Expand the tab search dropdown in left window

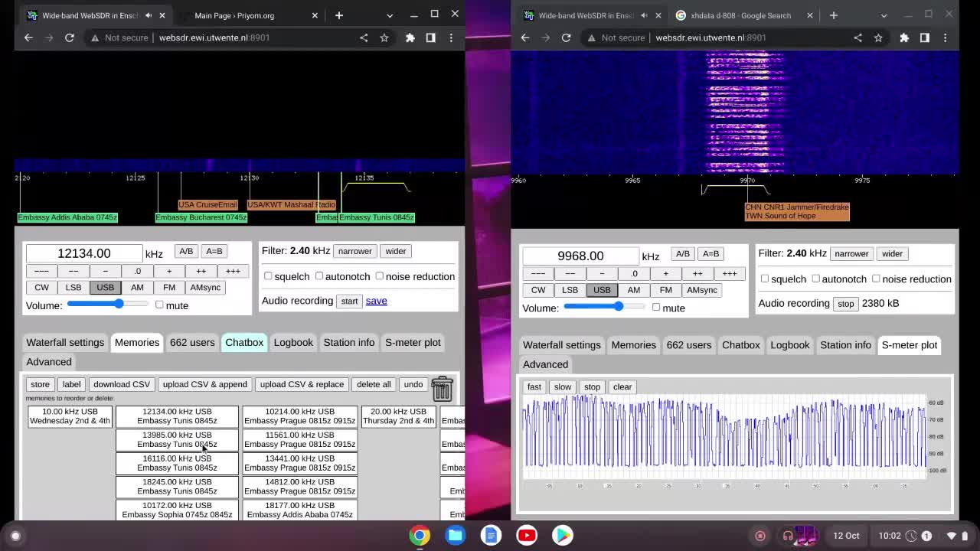pos(389,15)
